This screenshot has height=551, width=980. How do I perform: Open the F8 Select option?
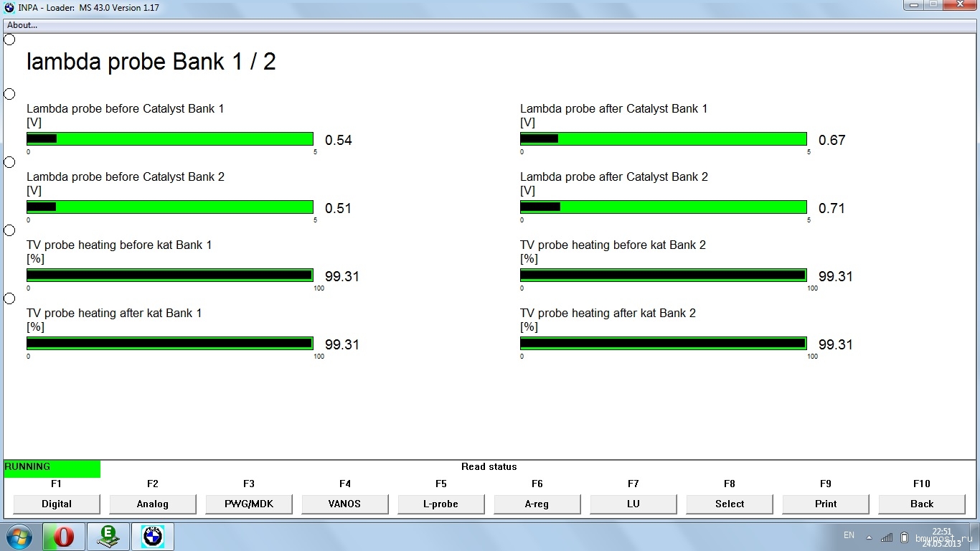pyautogui.click(x=730, y=504)
